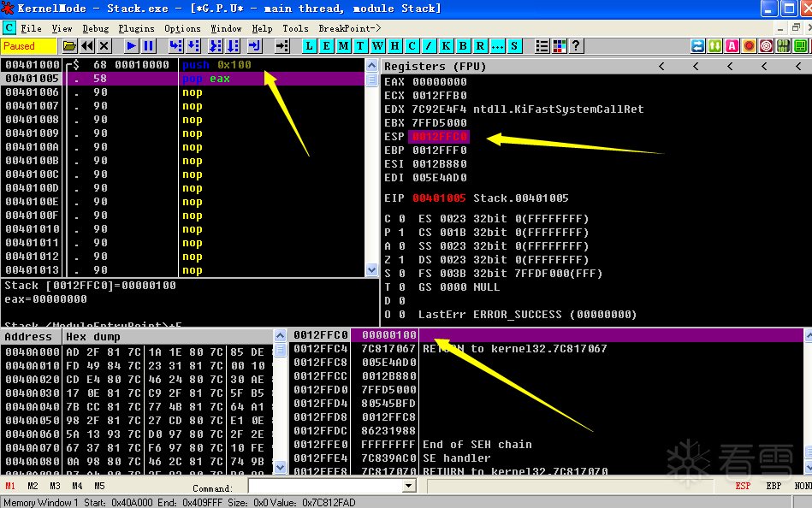This screenshot has height=508, width=812.
Task: Run the program with play icon
Action: coord(132,46)
